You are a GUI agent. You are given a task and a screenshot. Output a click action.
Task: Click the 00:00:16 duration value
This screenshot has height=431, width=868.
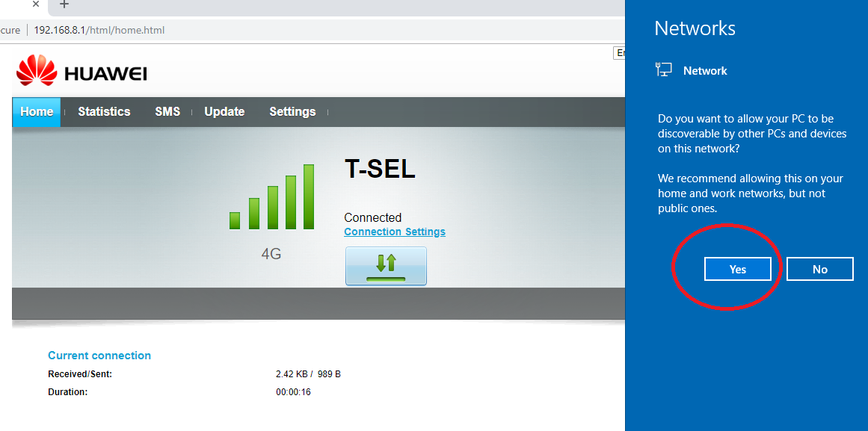[x=293, y=391]
